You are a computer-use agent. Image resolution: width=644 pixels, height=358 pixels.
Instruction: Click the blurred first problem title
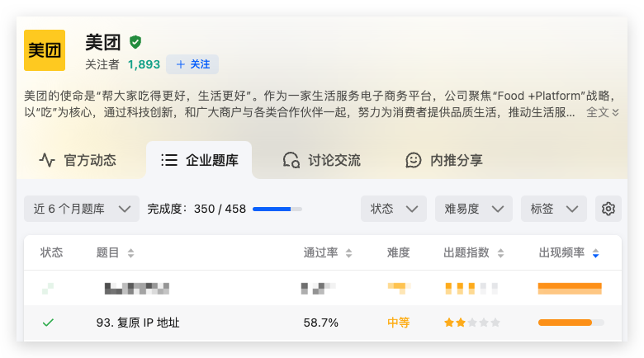[137, 288]
